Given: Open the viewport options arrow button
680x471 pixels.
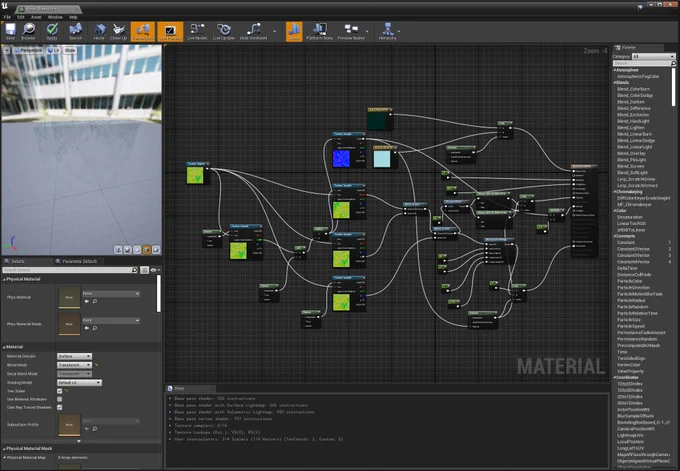Looking at the screenshot, I should [x=7, y=50].
